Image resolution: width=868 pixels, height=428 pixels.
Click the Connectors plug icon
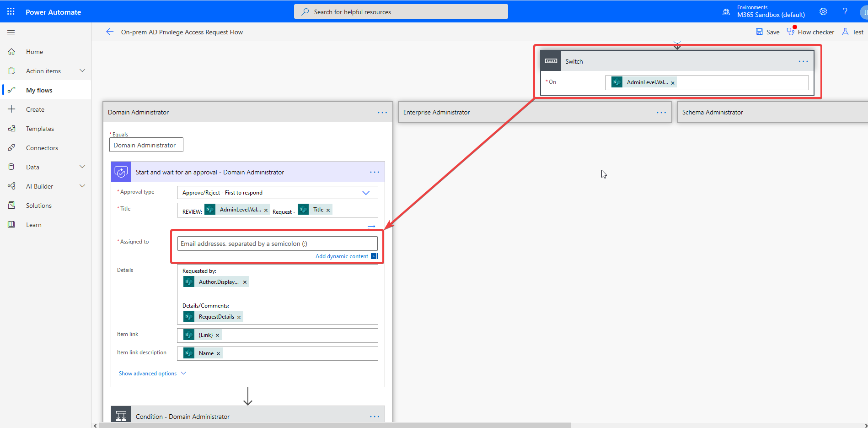pyautogui.click(x=12, y=148)
